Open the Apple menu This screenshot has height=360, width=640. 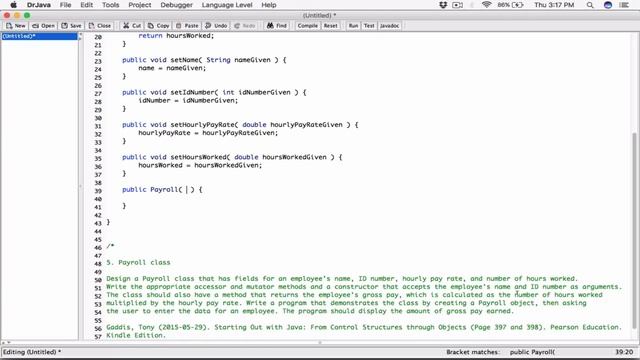pos(13,5)
